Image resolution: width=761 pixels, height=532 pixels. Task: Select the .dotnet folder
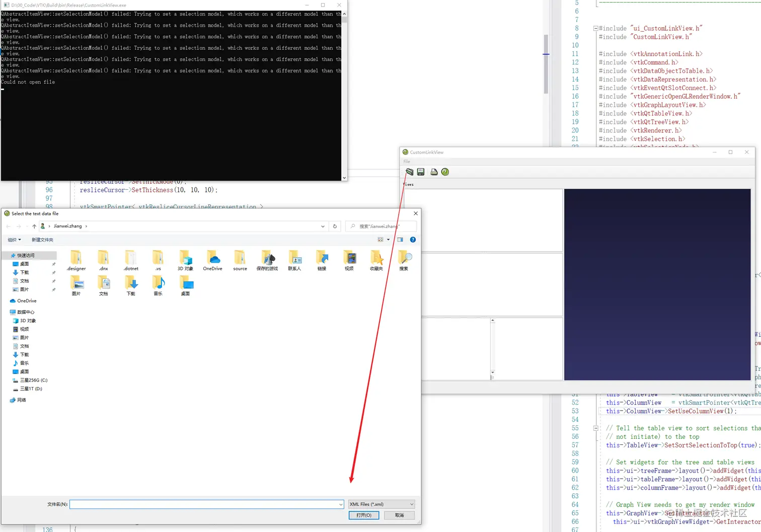coord(131,261)
